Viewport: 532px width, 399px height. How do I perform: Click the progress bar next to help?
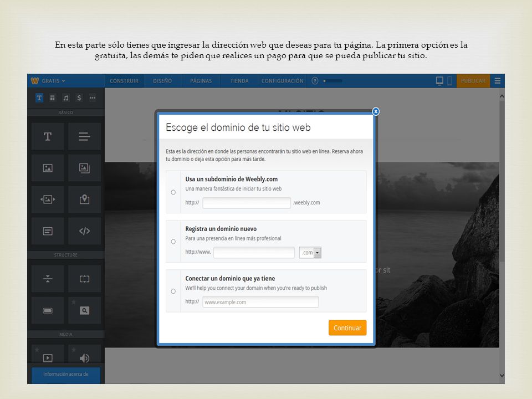click(x=332, y=81)
